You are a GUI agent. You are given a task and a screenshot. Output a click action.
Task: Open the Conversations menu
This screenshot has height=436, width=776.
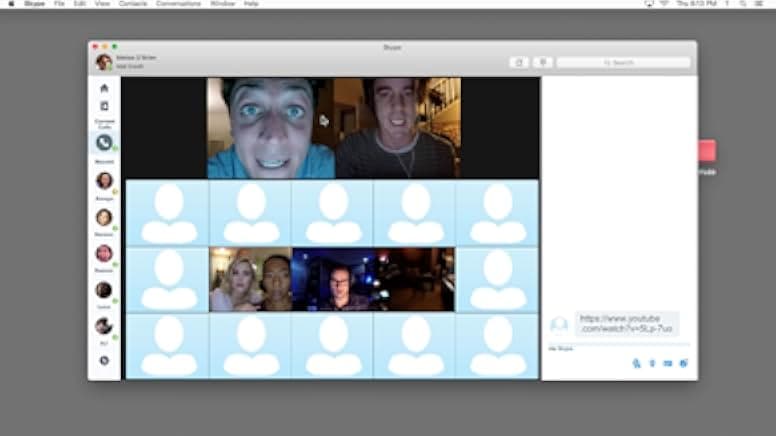pyautogui.click(x=180, y=4)
